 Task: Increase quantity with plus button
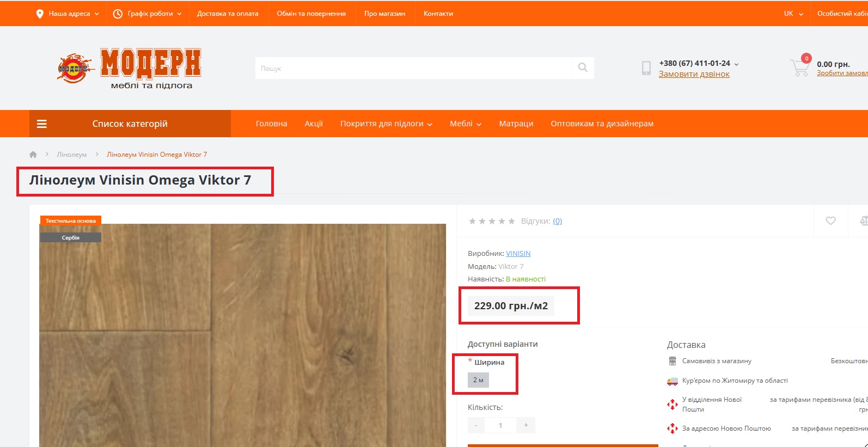coord(526,425)
